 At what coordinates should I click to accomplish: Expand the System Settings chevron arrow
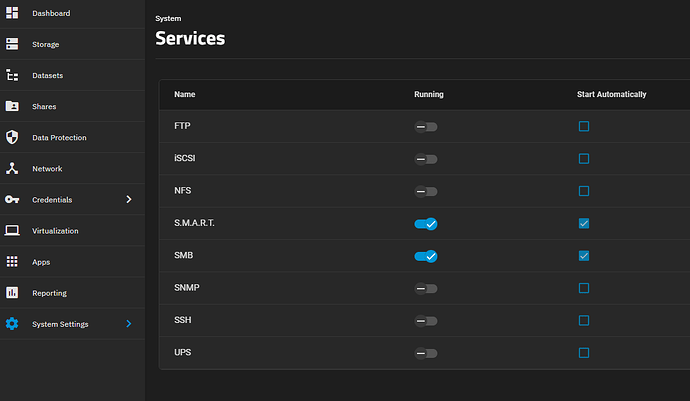tap(128, 324)
